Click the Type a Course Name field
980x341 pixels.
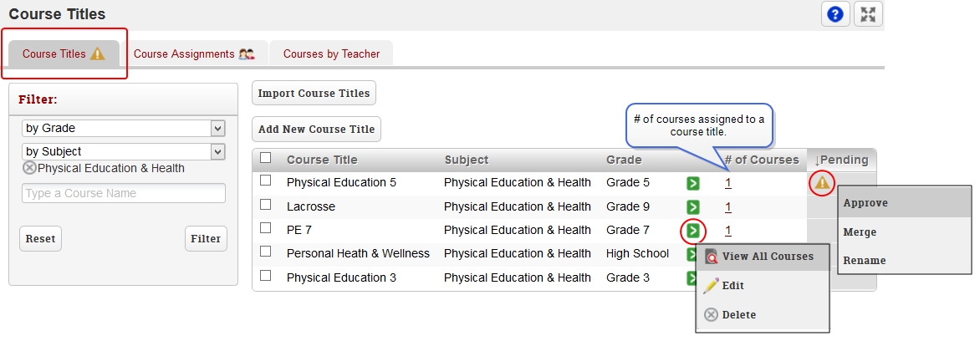[124, 193]
